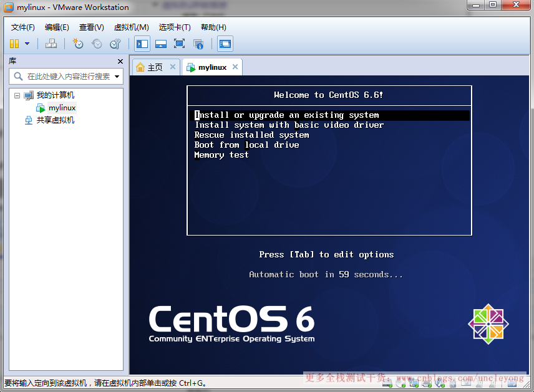The height and width of the screenshot is (392, 534).
Task: Click the USB controller status icon
Action: pos(453,384)
